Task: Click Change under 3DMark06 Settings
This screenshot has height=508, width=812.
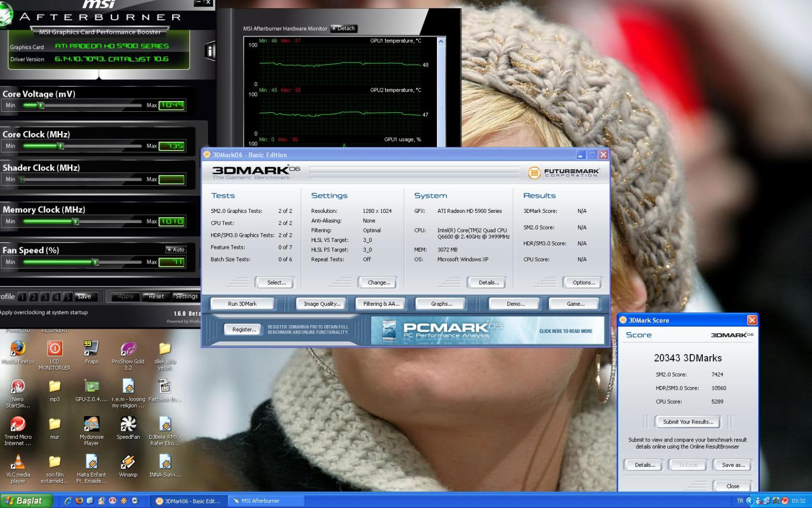Action: 379,282
